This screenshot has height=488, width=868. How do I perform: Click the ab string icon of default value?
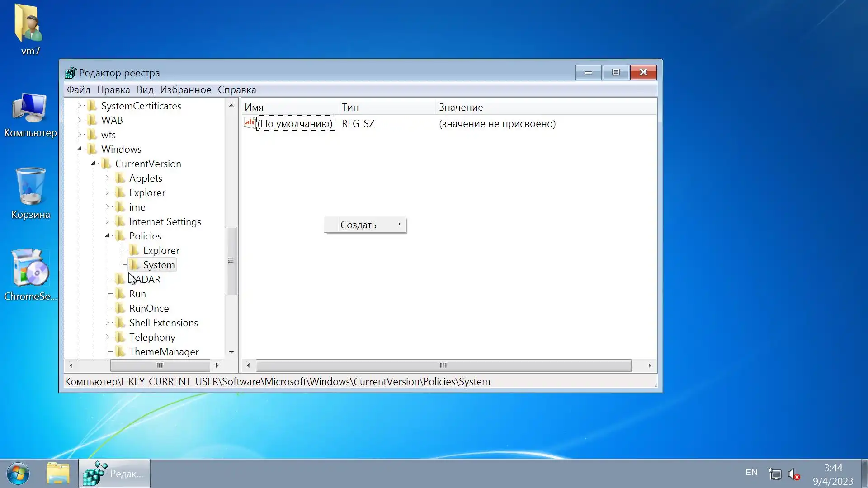pos(250,123)
